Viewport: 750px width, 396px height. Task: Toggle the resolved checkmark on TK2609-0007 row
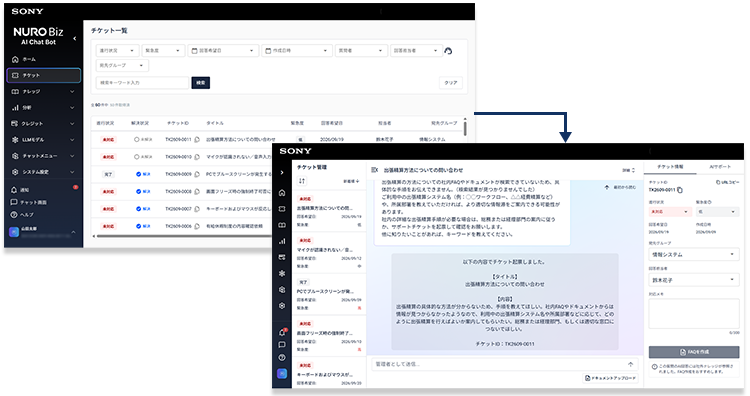[138, 209]
